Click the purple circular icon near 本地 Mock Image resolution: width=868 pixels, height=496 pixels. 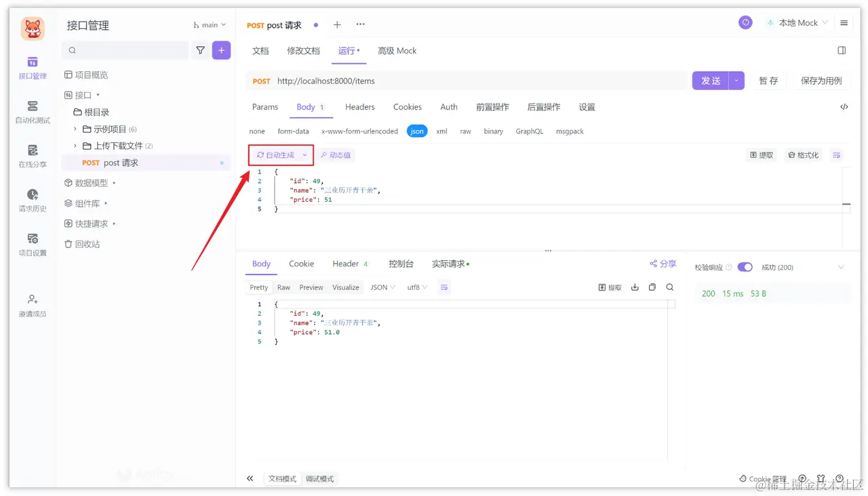point(745,22)
